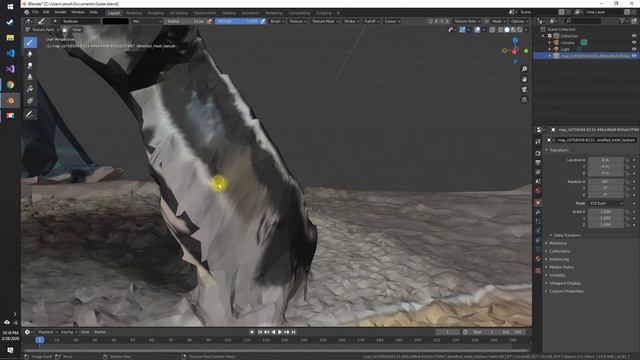Open the Scene properties tab icon

(x=538, y=181)
